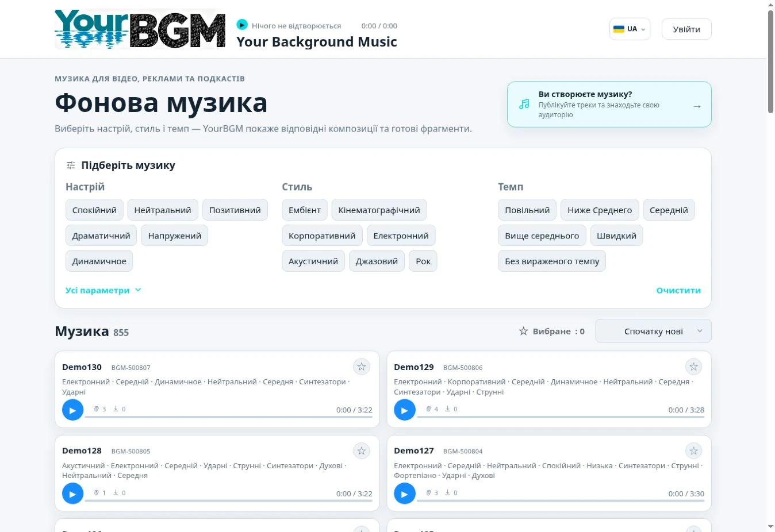Toggle the Спокійний mood filter
Image resolution: width=775 pixels, height=532 pixels.
tap(94, 210)
